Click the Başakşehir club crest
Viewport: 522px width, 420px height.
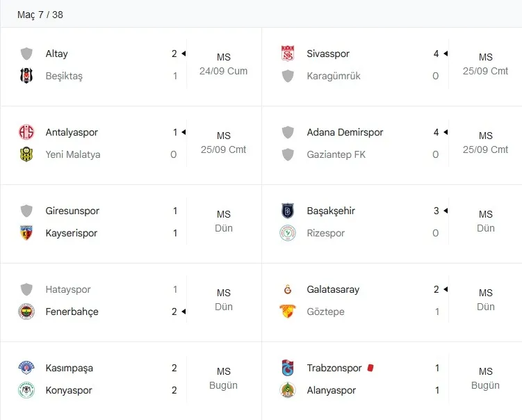pyautogui.click(x=288, y=211)
